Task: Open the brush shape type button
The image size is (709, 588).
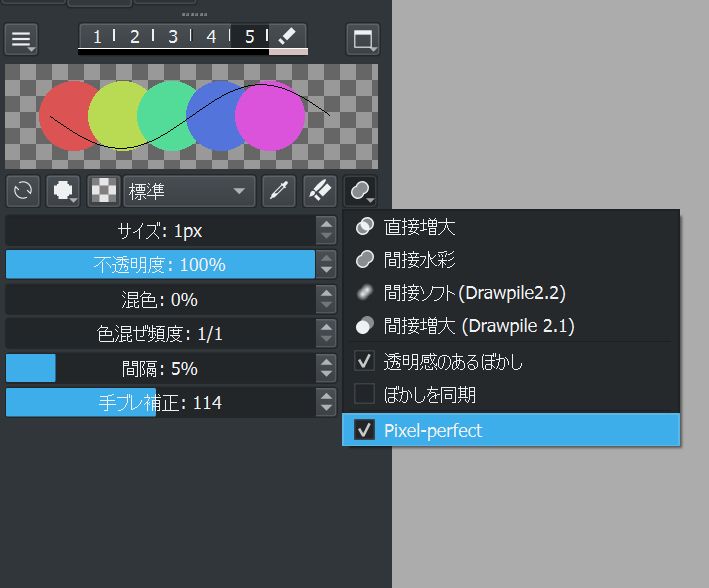Action: tap(63, 191)
